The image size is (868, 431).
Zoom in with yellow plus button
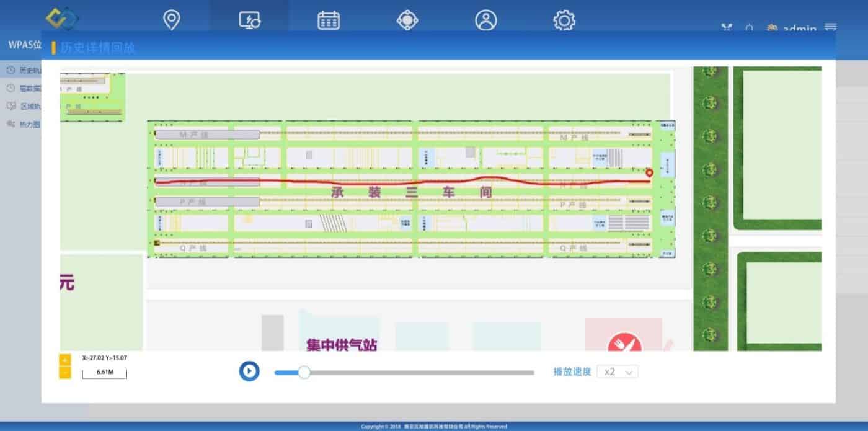pyautogui.click(x=64, y=360)
